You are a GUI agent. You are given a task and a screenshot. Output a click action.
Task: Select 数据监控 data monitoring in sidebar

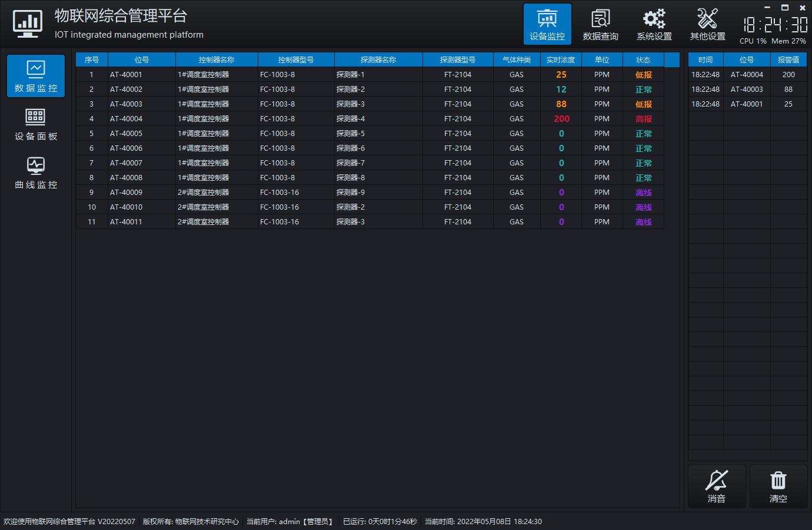[36, 76]
